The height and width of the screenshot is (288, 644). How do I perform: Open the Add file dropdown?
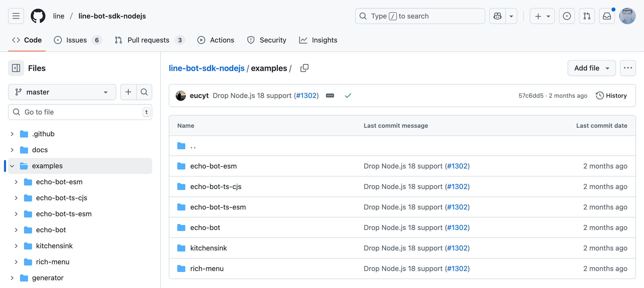click(x=591, y=68)
